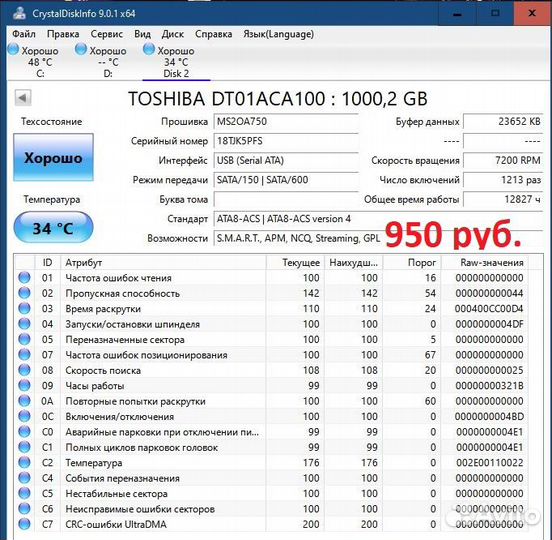552x540 pixels.
Task: Click status orb for attribute C4 row
Action: point(24,478)
